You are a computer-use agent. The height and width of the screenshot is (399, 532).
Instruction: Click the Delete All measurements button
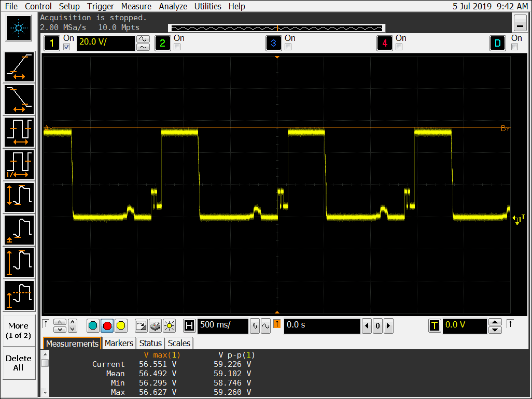pyautogui.click(x=19, y=363)
